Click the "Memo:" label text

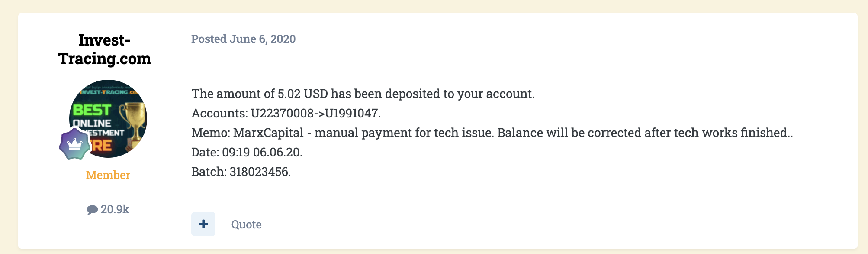[211, 133]
